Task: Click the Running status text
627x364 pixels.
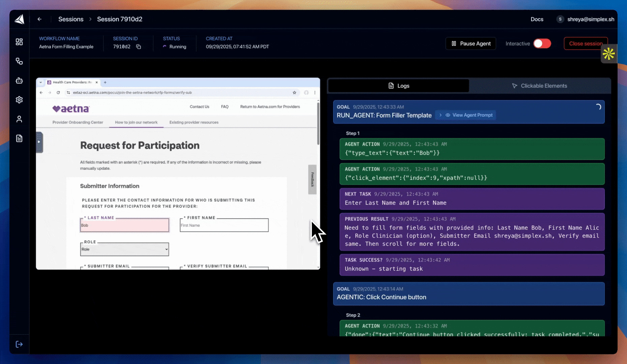Action: [x=178, y=47]
